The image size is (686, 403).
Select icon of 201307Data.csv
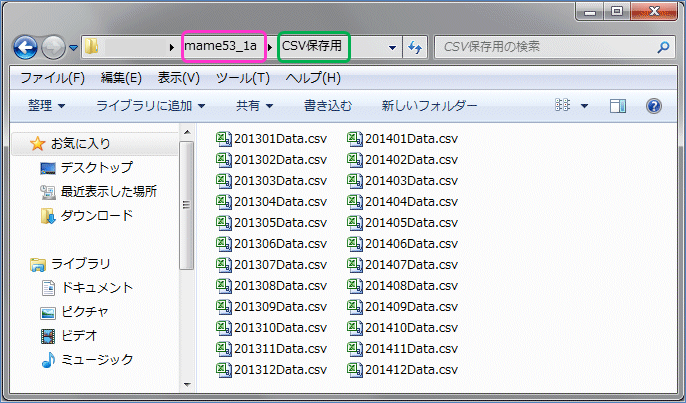click(224, 265)
